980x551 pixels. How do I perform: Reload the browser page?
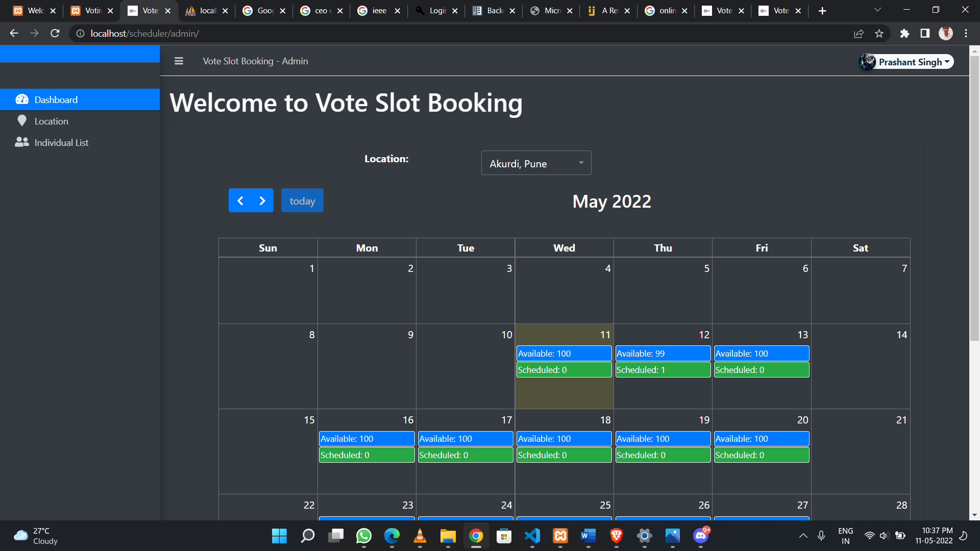pos(55,33)
